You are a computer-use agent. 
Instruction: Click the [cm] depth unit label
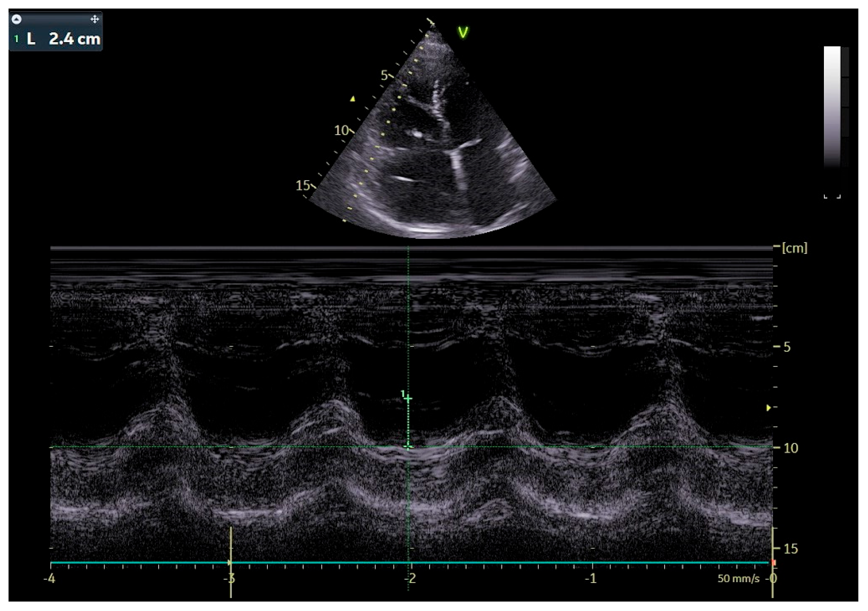794,248
